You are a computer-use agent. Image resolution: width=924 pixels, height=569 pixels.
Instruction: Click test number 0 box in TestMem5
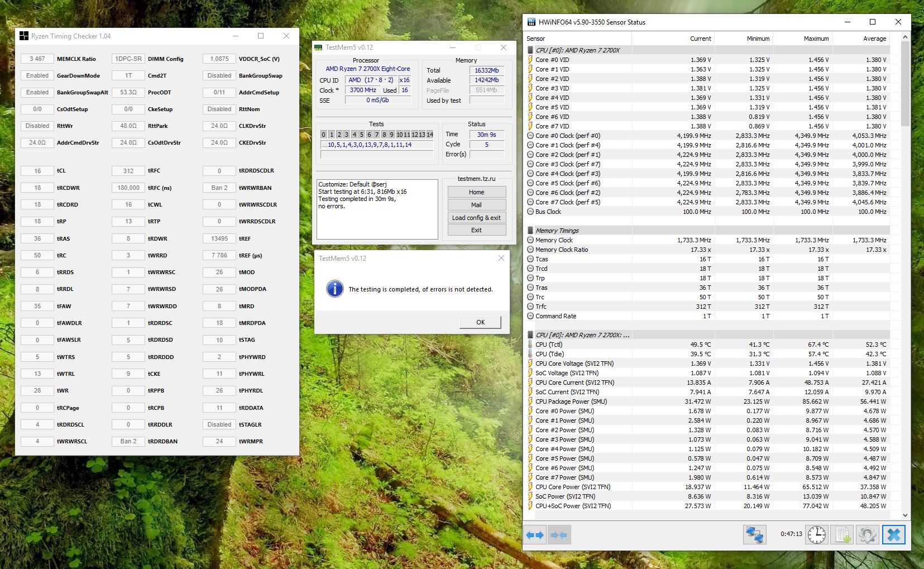(324, 135)
